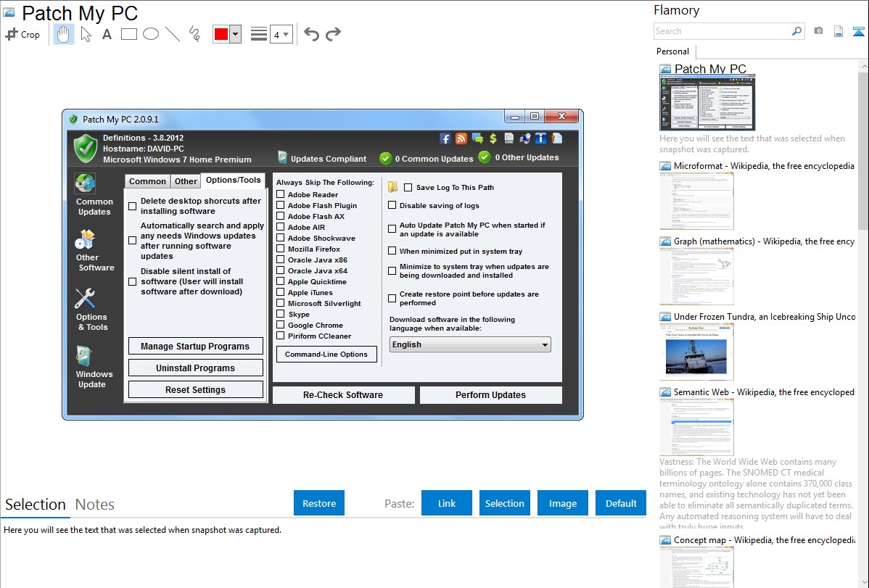Tick the Skype skip checkbox
869x588 pixels.
tap(281, 314)
